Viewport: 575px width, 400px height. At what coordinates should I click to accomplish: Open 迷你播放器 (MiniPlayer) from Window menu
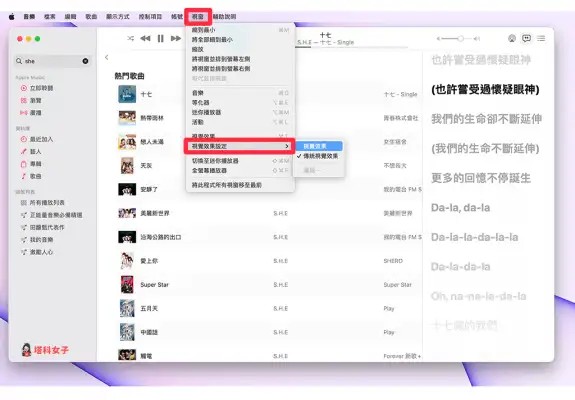pyautogui.click(x=240, y=113)
